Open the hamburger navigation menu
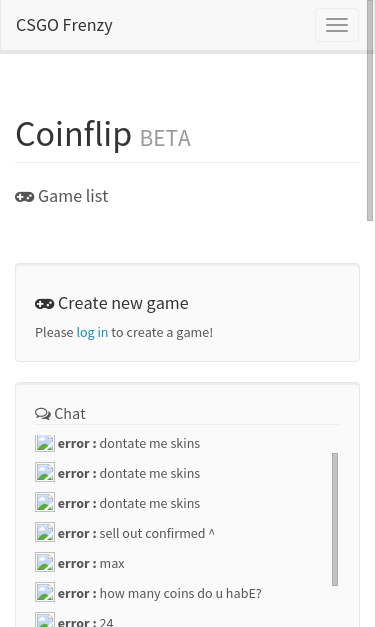This screenshot has height=627, width=375. (337, 25)
